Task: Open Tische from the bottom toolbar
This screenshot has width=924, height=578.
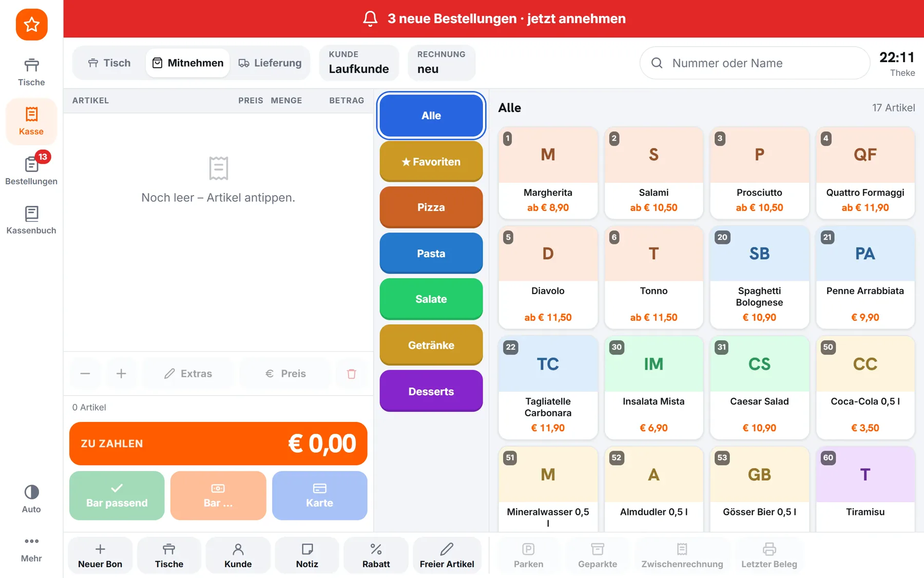Action: [169, 555]
